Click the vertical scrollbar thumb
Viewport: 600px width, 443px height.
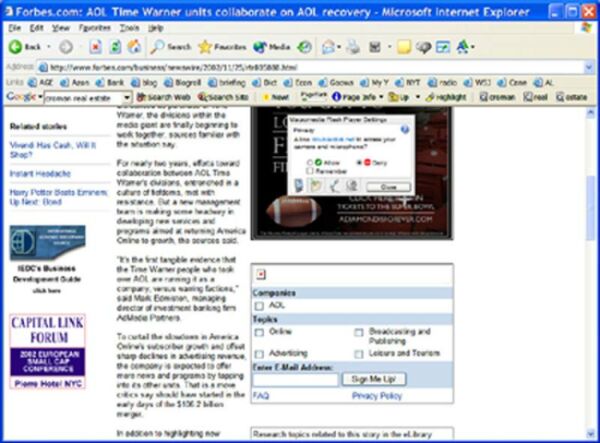click(590, 207)
